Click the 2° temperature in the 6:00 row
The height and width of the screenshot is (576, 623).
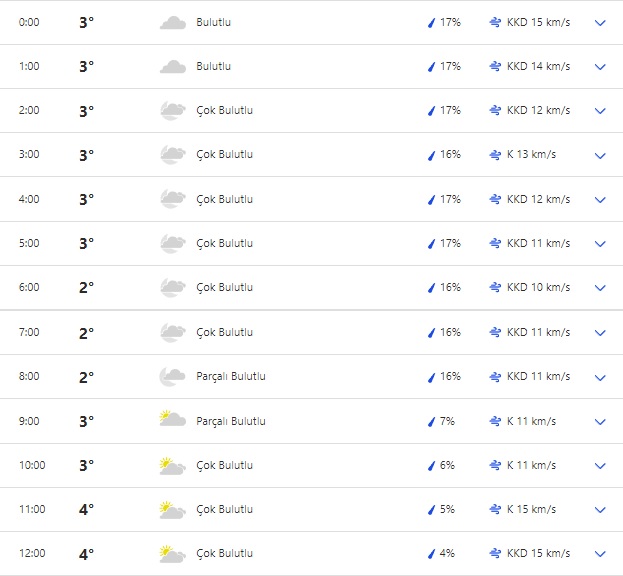tap(87, 287)
